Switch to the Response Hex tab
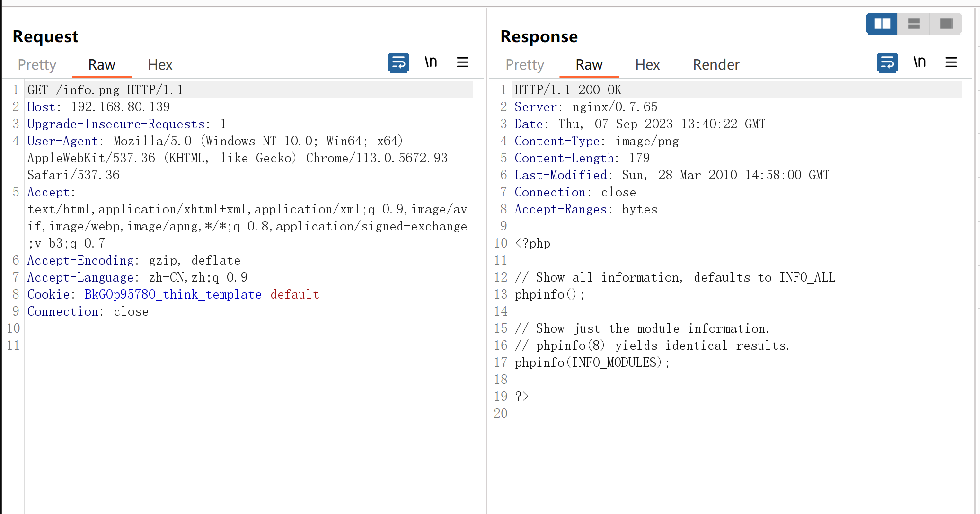This screenshot has height=514, width=980. (647, 64)
